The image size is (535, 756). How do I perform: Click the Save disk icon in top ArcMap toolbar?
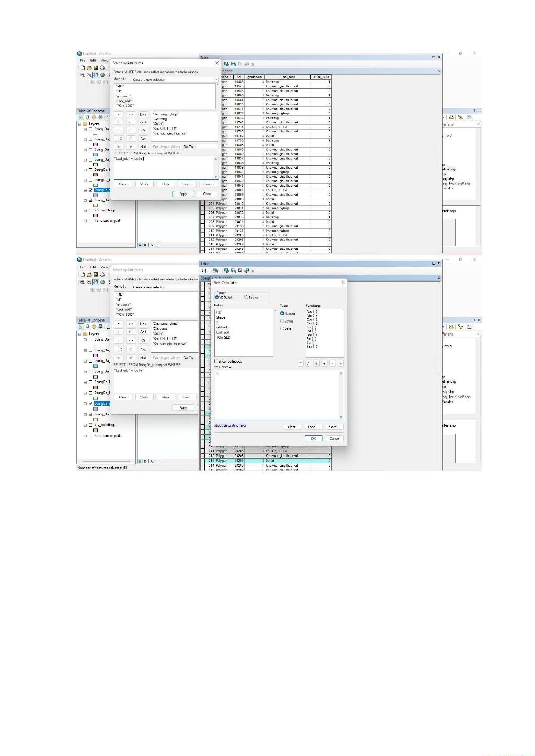tap(96, 68)
